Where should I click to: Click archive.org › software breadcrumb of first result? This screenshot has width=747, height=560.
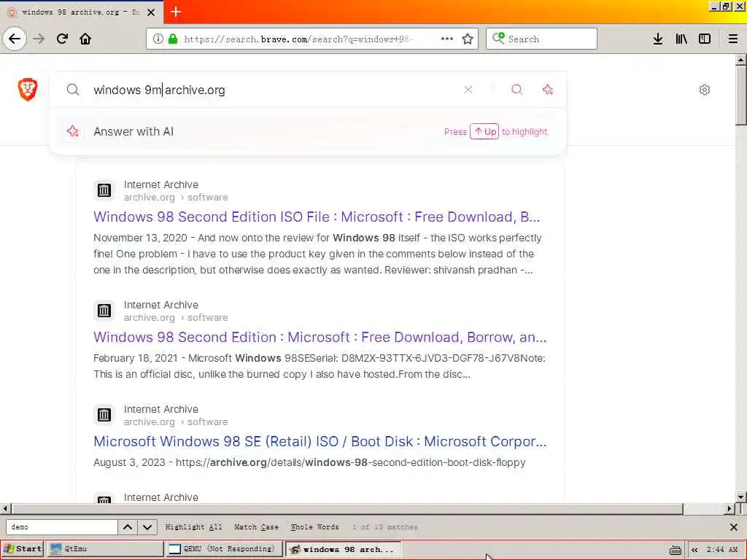click(x=176, y=197)
